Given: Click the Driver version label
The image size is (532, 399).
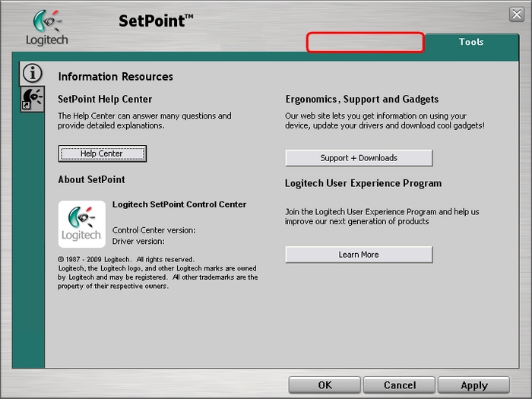Looking at the screenshot, I should (138, 242).
